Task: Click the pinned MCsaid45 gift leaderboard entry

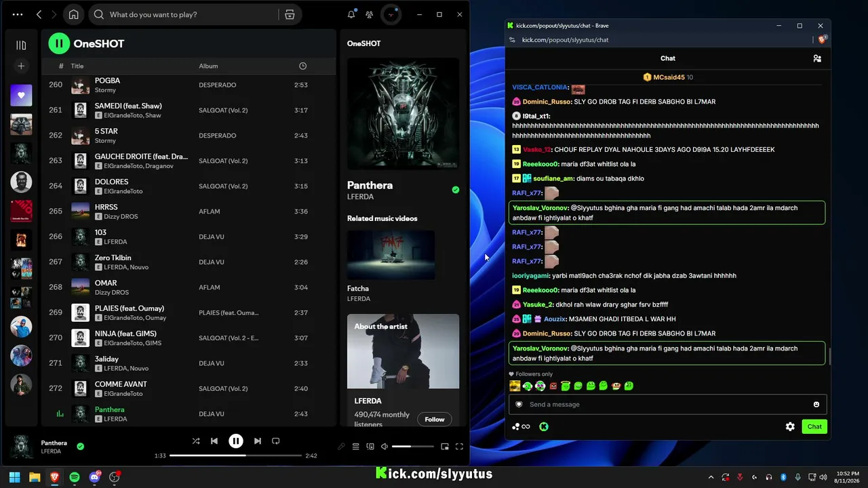Action: 668,77
